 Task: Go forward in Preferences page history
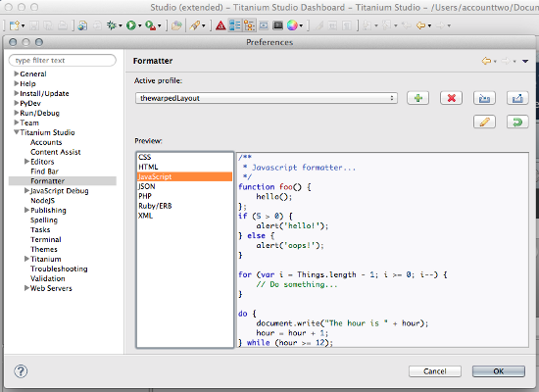(506, 61)
